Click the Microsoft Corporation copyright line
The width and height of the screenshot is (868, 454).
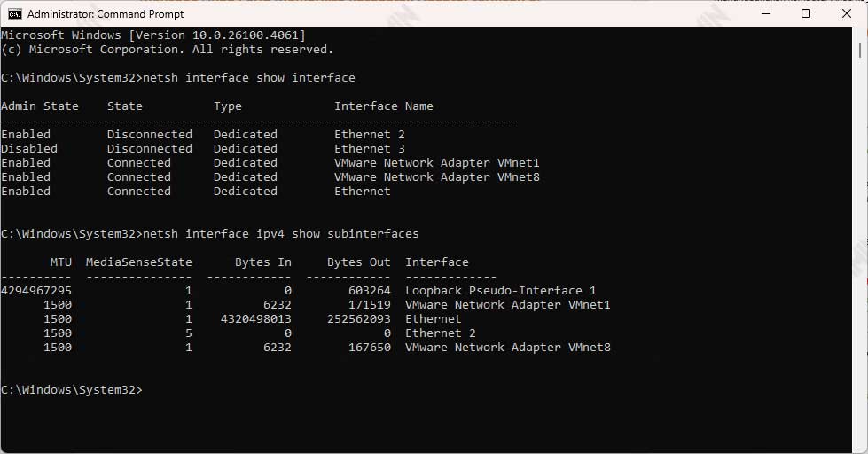click(168, 50)
